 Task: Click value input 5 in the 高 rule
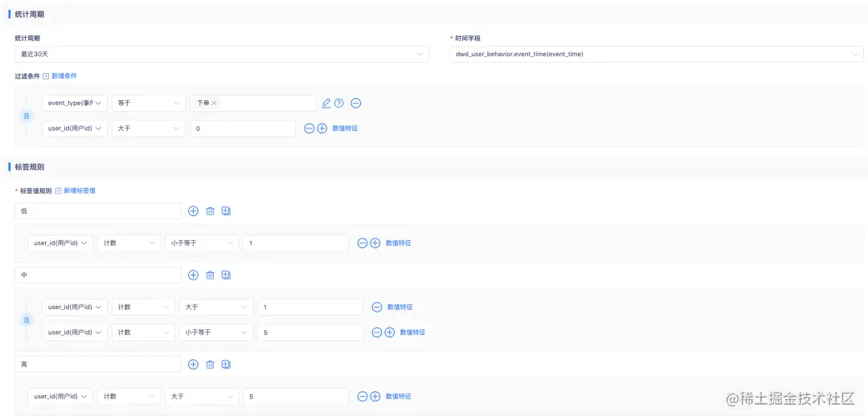point(296,396)
